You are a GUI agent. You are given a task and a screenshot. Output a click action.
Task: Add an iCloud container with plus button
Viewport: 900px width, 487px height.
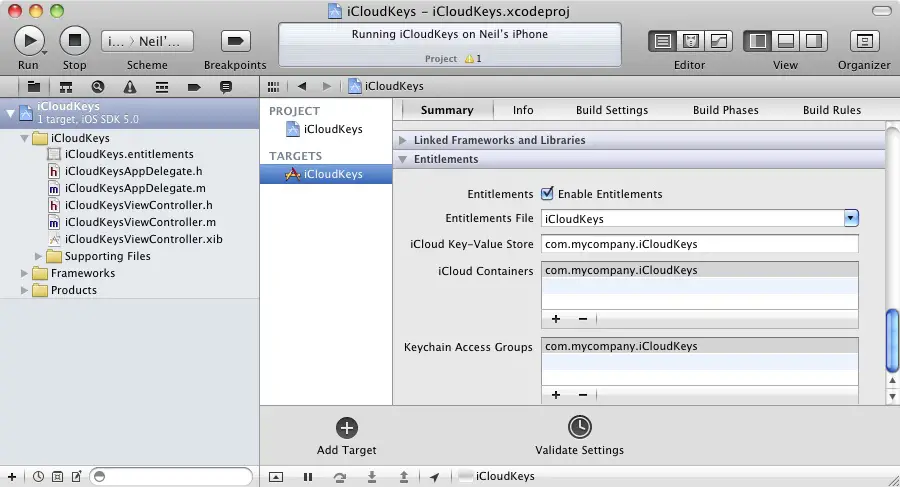click(556, 319)
